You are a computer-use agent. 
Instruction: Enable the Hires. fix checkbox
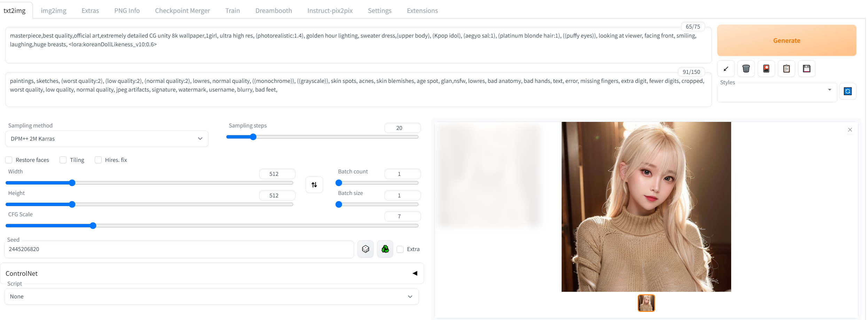(98, 160)
